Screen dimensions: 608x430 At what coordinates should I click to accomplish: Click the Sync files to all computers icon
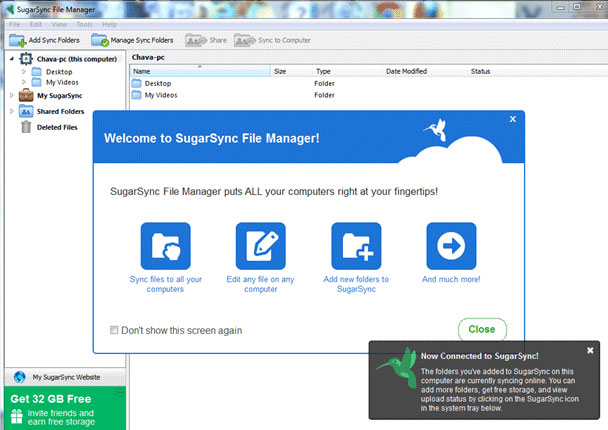click(166, 246)
